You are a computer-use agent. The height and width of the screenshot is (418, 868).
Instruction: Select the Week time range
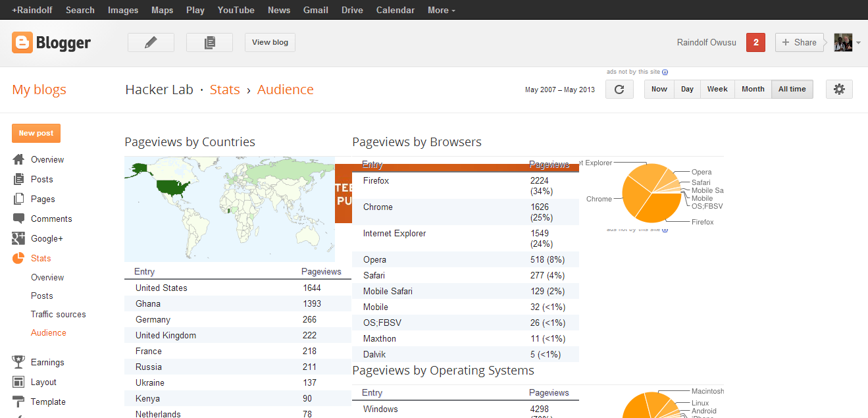point(717,90)
